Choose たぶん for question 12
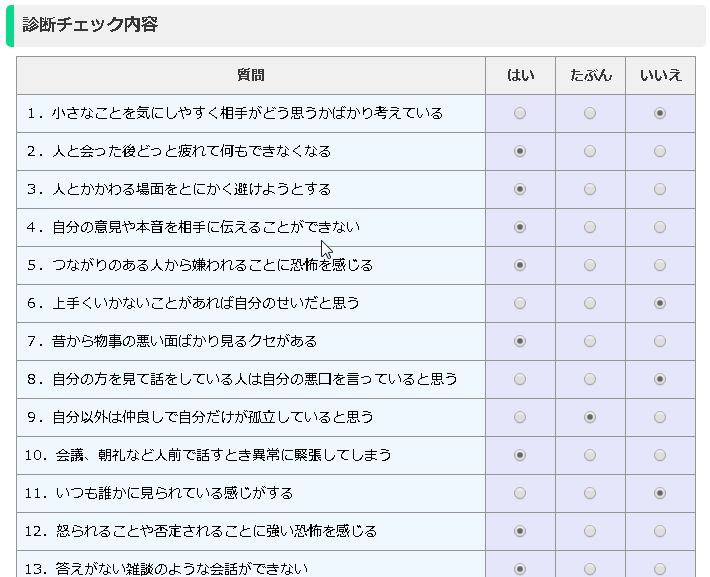The width and height of the screenshot is (710, 577). pyautogui.click(x=590, y=531)
